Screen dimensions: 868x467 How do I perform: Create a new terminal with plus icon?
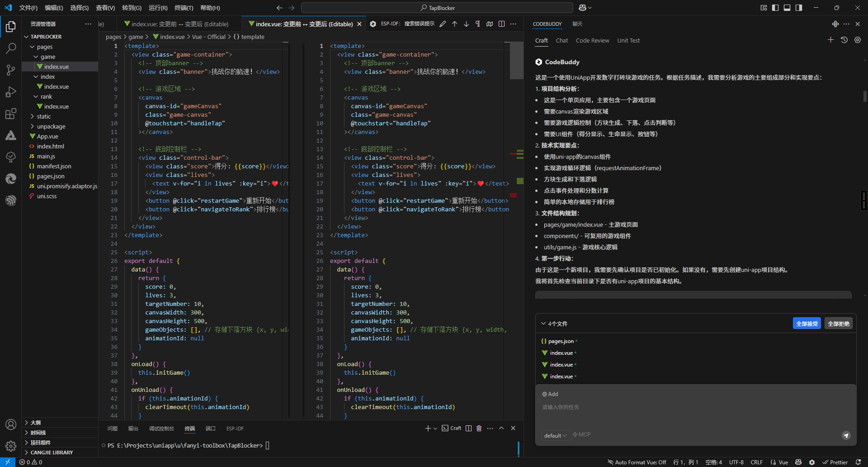tap(428, 428)
